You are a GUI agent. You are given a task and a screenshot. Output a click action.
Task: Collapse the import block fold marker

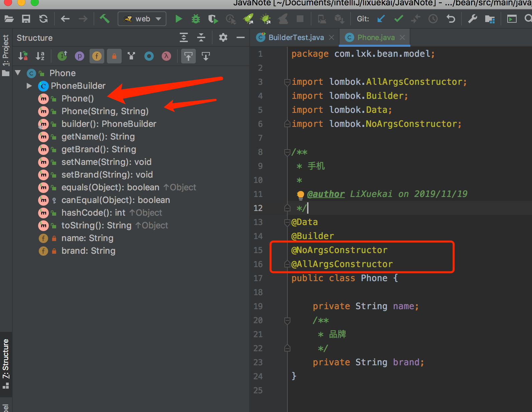point(287,82)
